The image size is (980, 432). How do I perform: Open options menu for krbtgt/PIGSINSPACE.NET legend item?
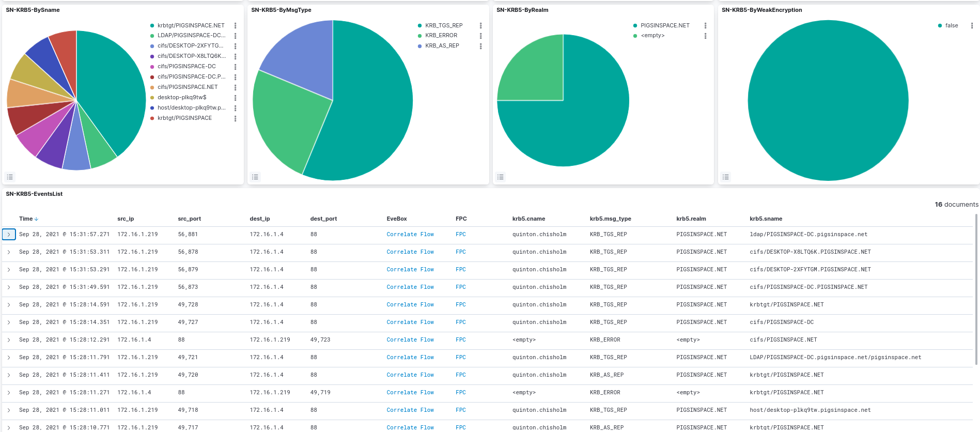[x=236, y=25]
